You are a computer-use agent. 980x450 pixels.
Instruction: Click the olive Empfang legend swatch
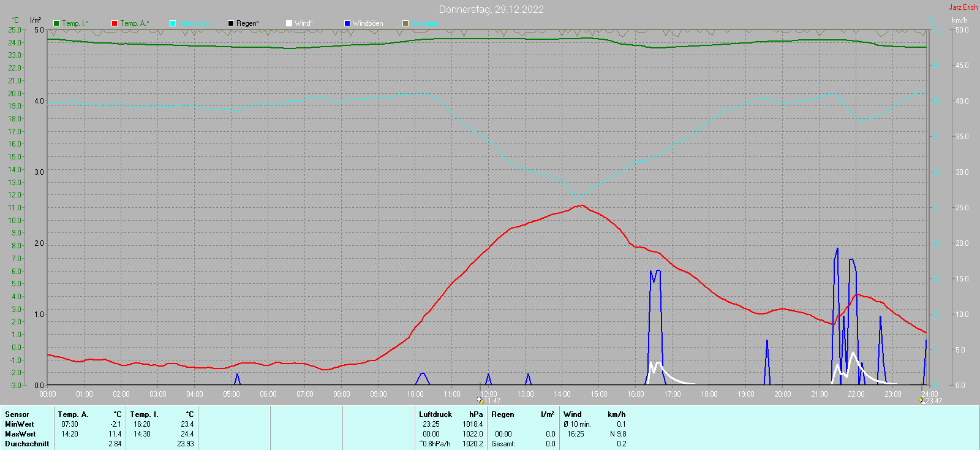click(405, 23)
